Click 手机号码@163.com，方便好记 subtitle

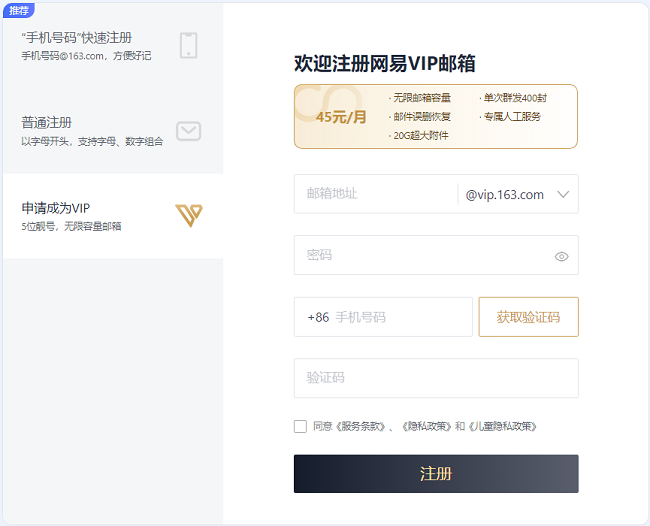86,56
